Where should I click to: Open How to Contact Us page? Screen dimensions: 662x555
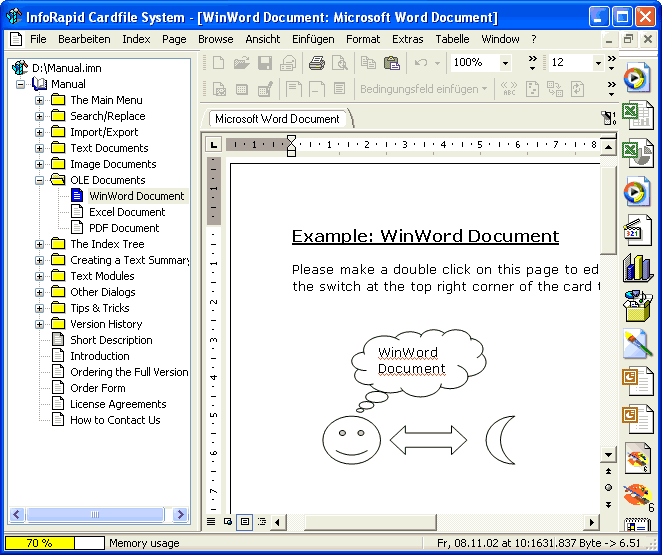[115, 420]
